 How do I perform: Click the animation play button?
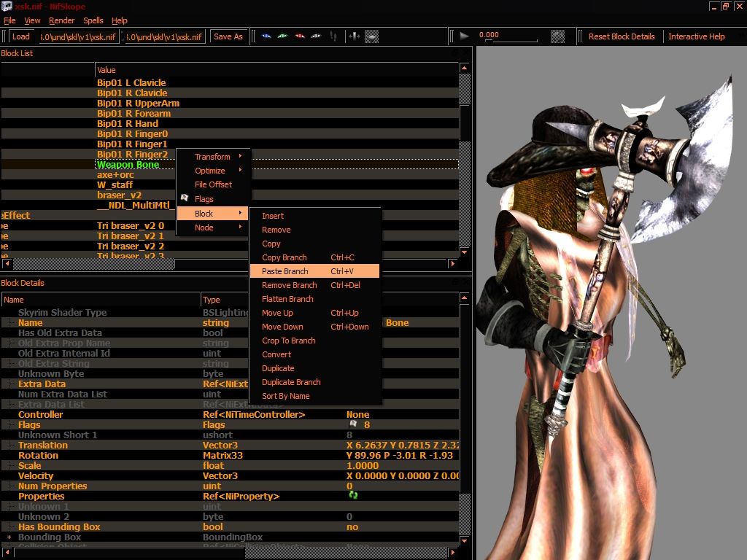464,36
